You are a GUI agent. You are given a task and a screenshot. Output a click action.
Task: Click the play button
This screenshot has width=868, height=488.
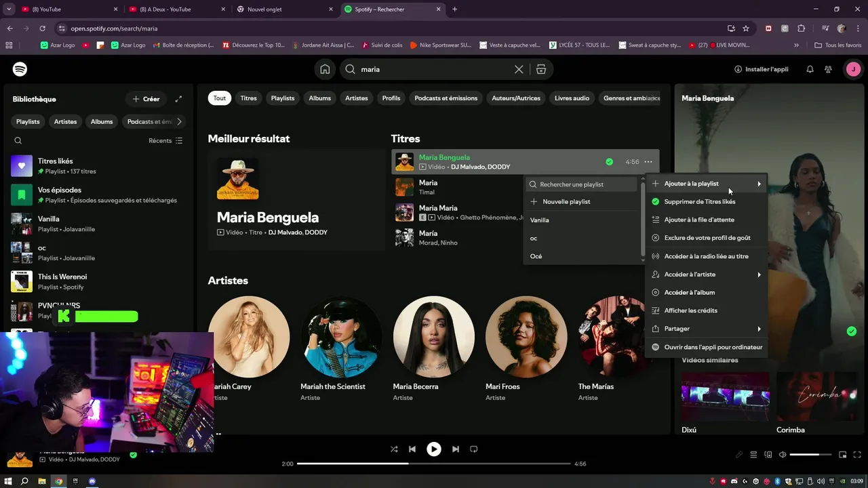click(x=434, y=449)
